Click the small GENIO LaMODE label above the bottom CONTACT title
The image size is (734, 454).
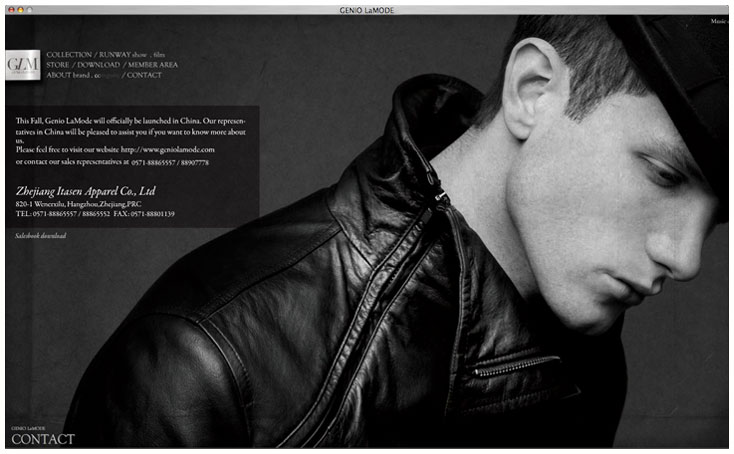(28, 428)
